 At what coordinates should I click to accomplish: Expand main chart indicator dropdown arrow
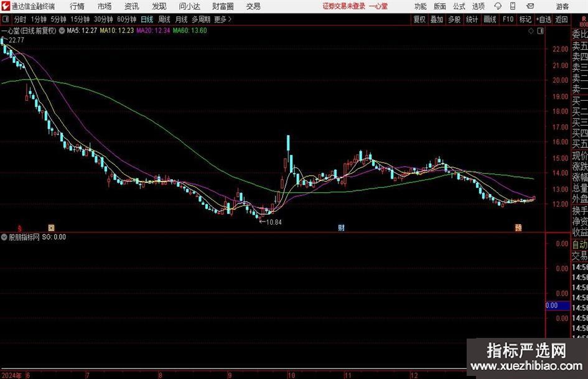(62, 30)
